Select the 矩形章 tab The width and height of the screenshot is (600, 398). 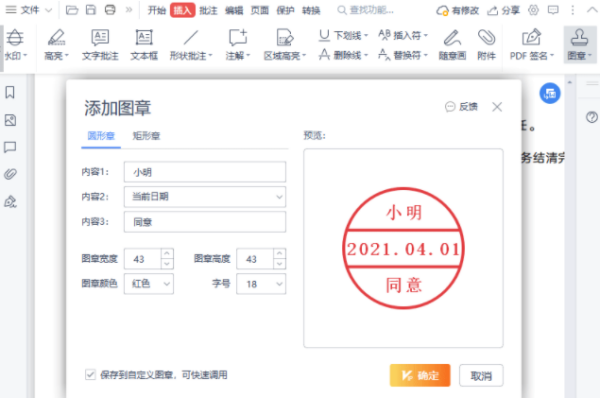click(146, 136)
